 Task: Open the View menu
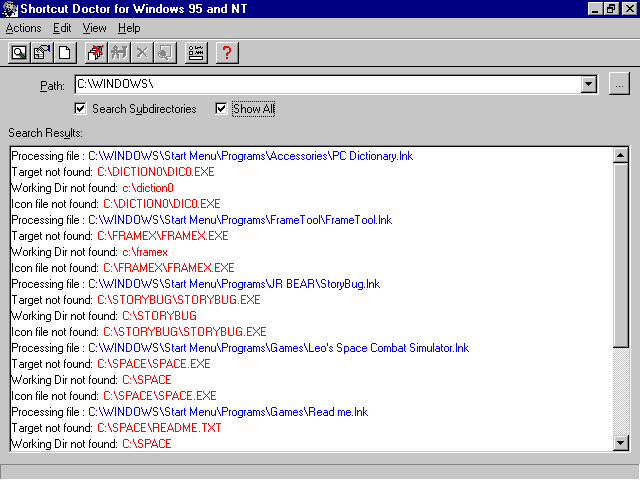[x=94, y=29]
